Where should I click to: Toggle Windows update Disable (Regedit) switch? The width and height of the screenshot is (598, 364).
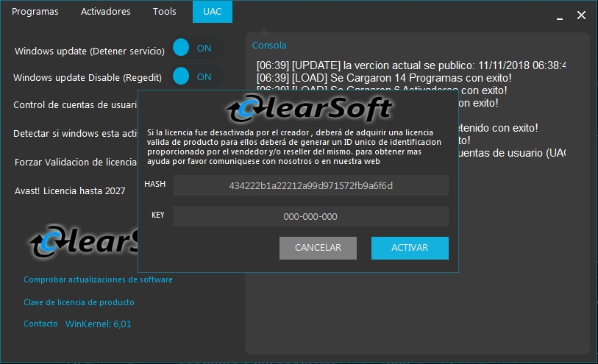pyautogui.click(x=197, y=76)
